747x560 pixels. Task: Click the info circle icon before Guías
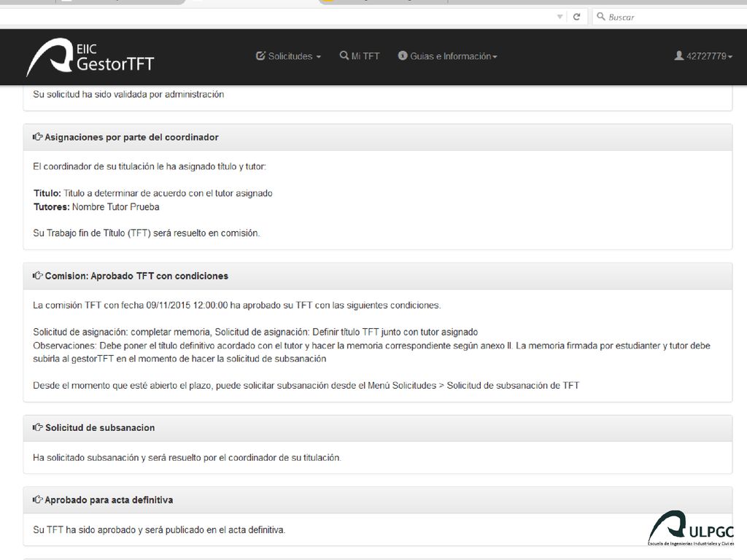(x=402, y=55)
